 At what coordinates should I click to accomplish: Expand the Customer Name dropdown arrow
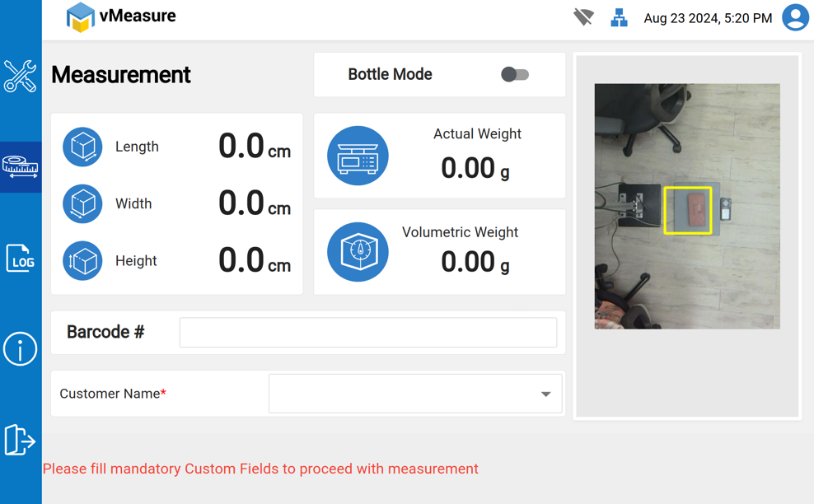[545, 394]
